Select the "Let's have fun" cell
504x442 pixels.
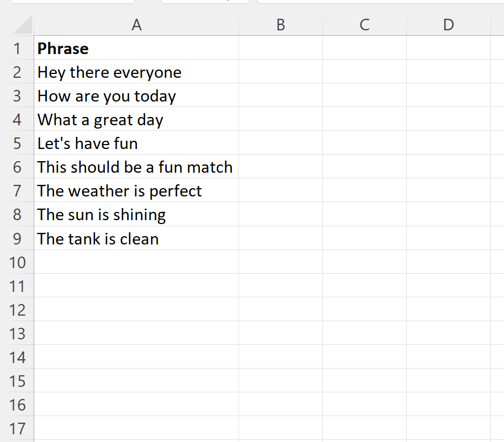(136, 143)
